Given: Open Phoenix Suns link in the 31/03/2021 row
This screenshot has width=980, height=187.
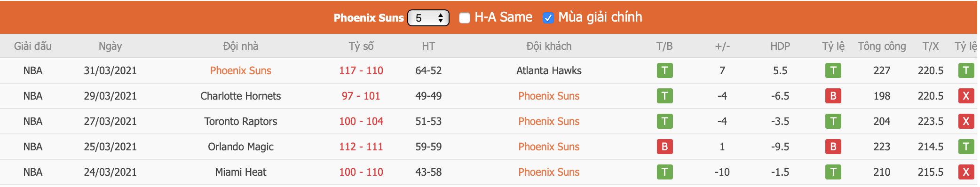Looking at the screenshot, I should pos(241,70).
